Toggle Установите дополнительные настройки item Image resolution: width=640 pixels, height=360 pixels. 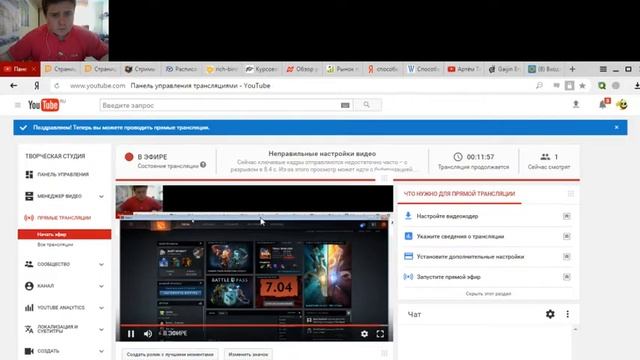pos(567,256)
